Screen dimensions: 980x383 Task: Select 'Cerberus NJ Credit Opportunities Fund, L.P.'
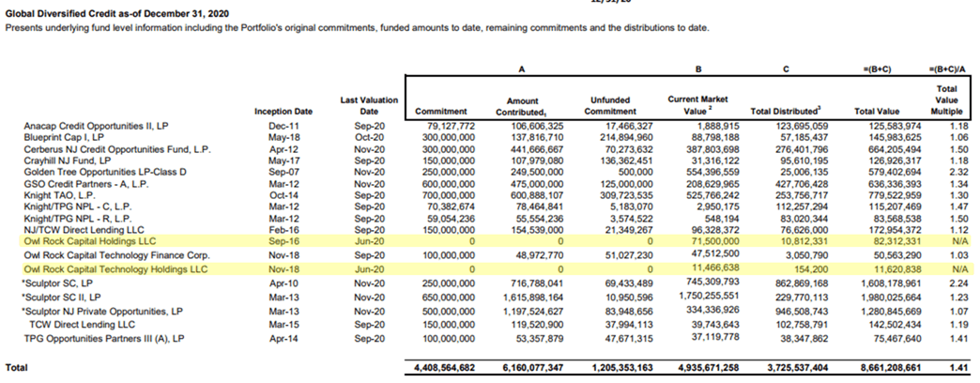pyautogui.click(x=117, y=149)
